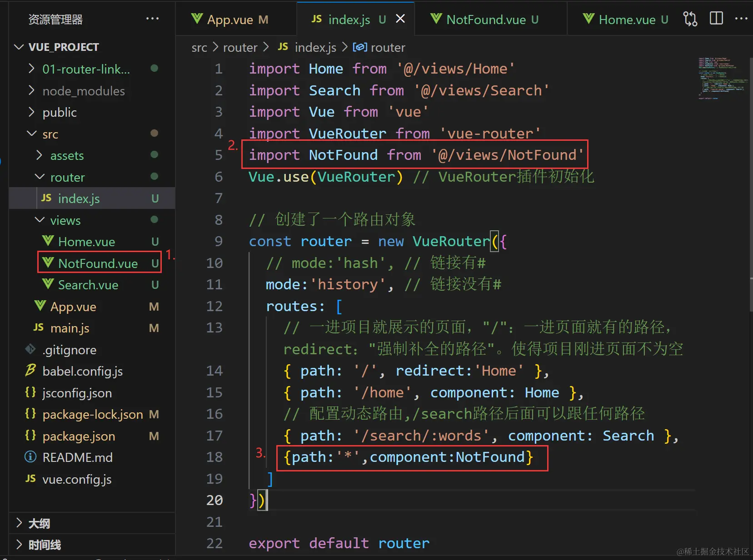This screenshot has width=753, height=560.
Task: Open package.json from the explorer
Action: click(x=92, y=436)
